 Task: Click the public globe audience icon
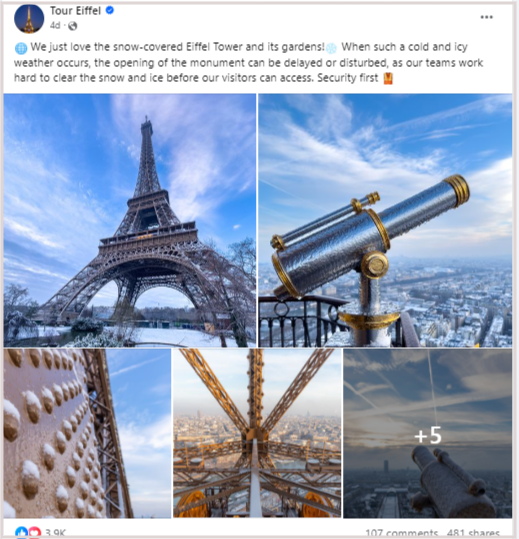coord(72,26)
